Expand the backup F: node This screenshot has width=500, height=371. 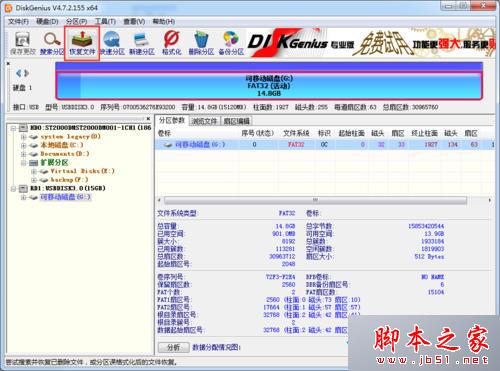pos(34,180)
